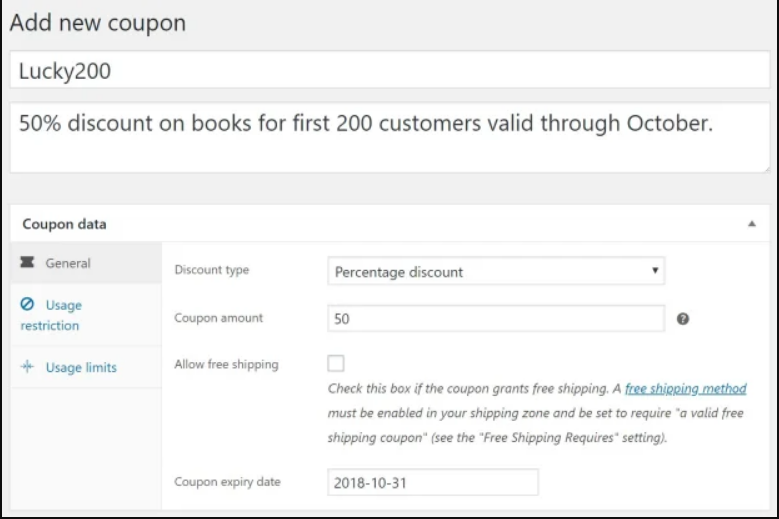Image resolution: width=779 pixels, height=519 pixels.
Task: Click the Discount type label
Action: tap(212, 270)
